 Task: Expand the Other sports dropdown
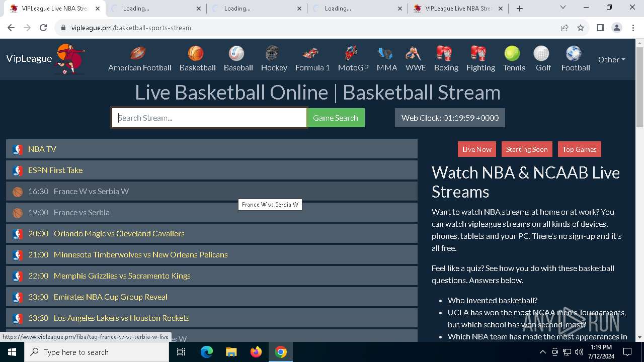click(x=612, y=59)
